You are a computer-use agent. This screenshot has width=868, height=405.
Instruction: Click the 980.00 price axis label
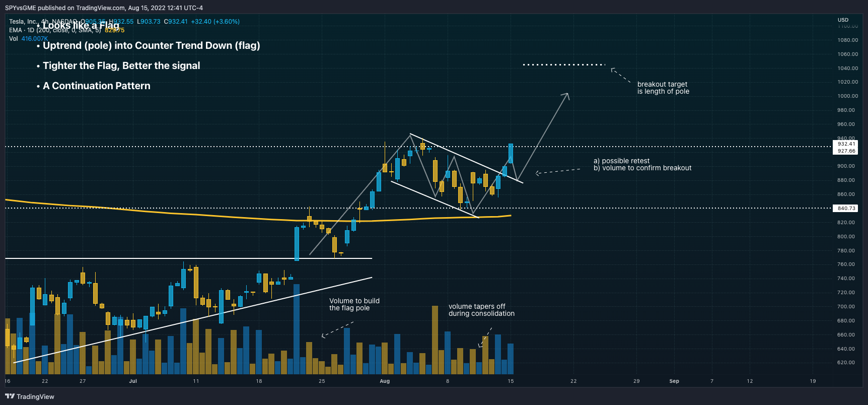coord(846,110)
